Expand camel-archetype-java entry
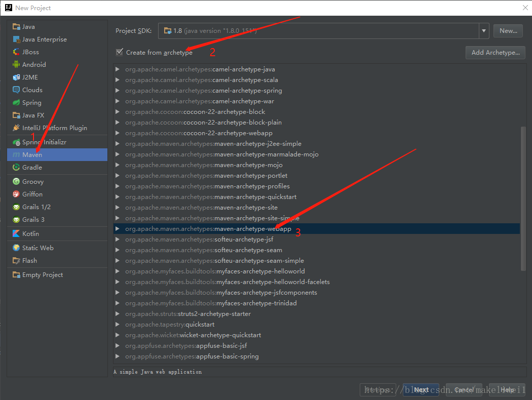Image resolution: width=532 pixels, height=400 pixels. (118, 69)
